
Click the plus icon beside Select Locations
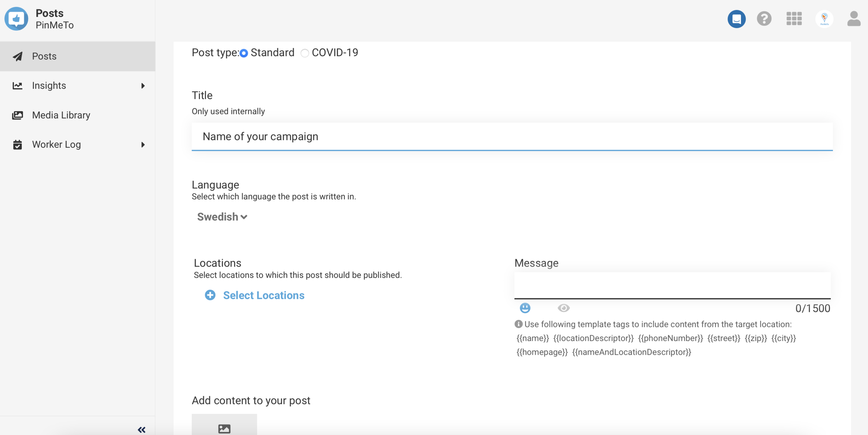tap(210, 295)
